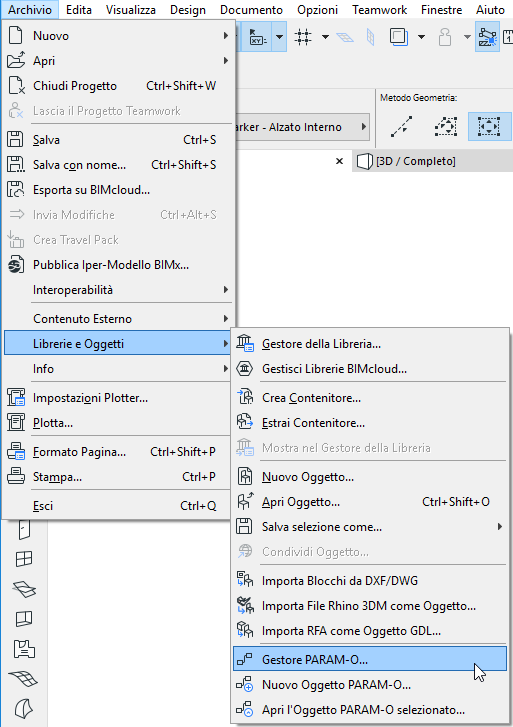The image size is (513, 727).
Task: Expand the Apri submenu arrow
Action: point(225,60)
